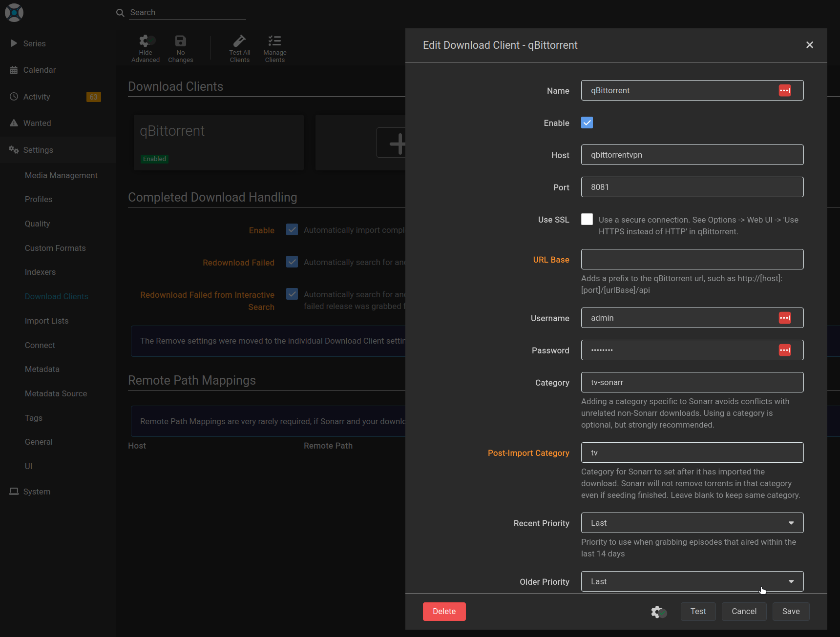Click the red badge in Password field
840x637 pixels.
tap(785, 350)
